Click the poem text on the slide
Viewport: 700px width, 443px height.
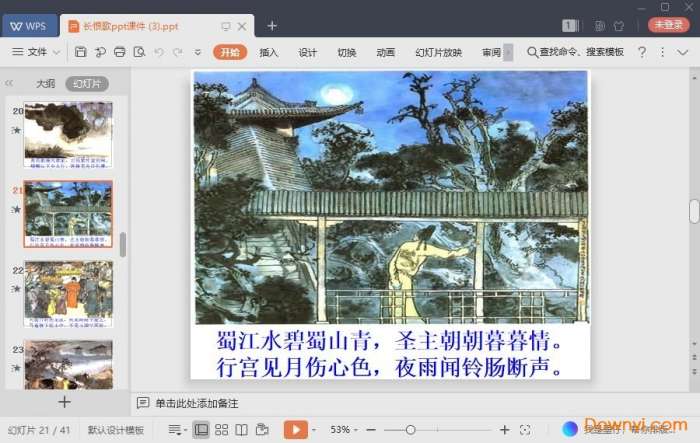[388, 354]
